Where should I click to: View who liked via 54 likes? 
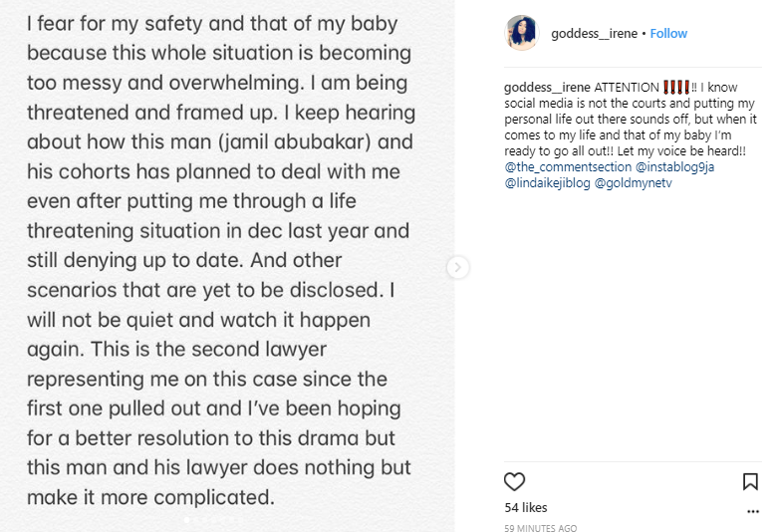pos(526,508)
